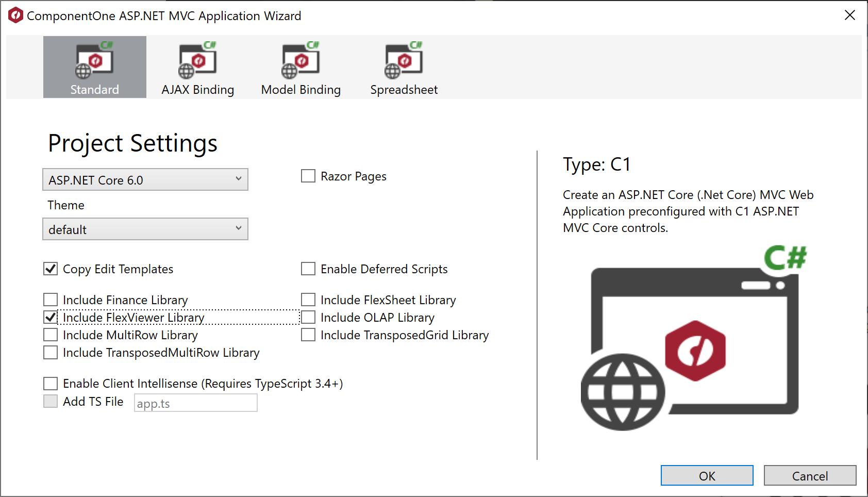Viewport: 868px width, 497px height.
Task: Click the Add TS File checkbox
Action: click(51, 402)
